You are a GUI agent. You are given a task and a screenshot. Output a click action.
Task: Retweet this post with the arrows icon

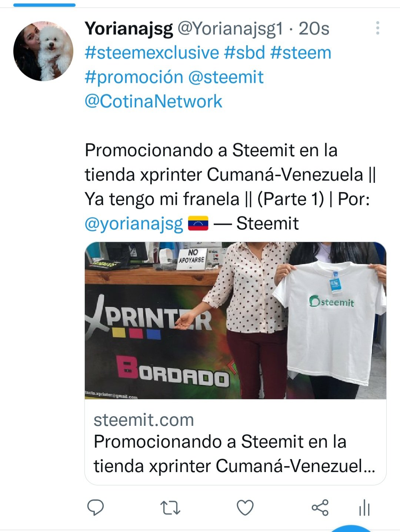tap(170, 508)
